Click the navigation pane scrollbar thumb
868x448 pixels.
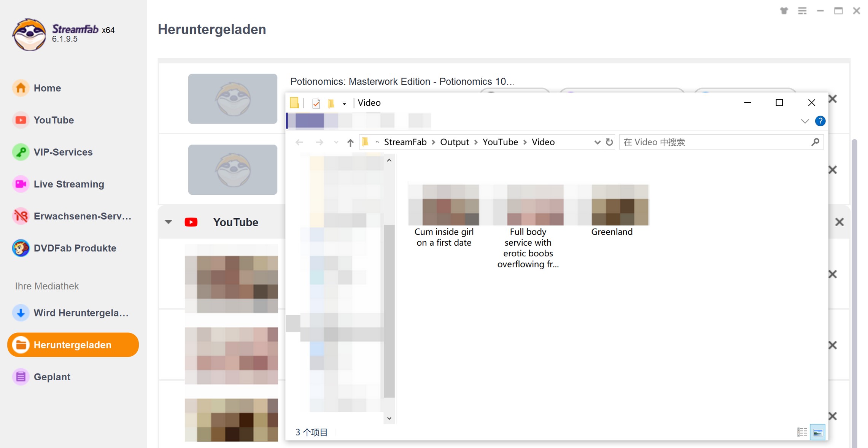pyautogui.click(x=389, y=311)
